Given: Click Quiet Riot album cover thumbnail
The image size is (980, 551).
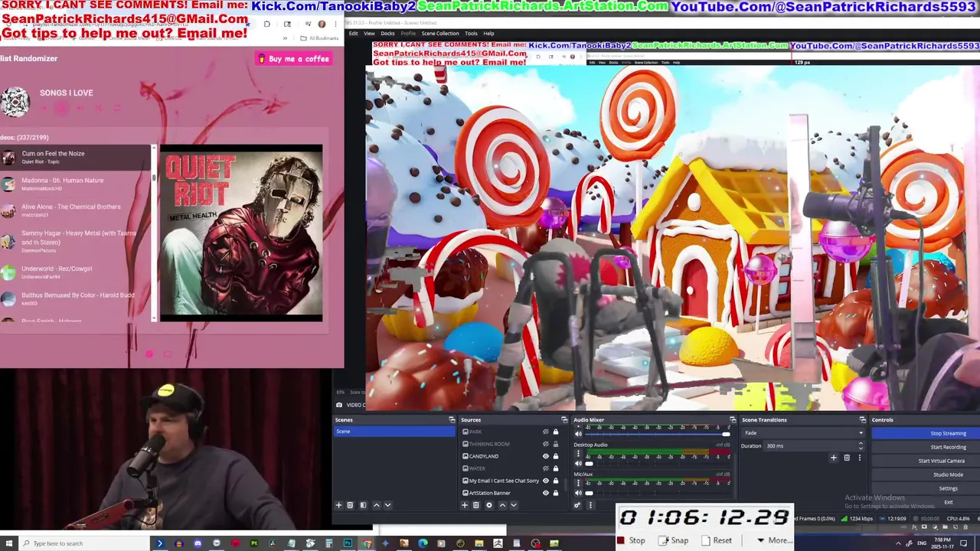Looking at the screenshot, I should pyautogui.click(x=240, y=233).
